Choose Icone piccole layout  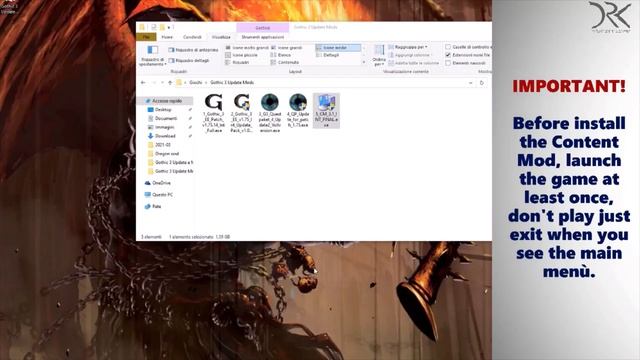(x=242, y=55)
